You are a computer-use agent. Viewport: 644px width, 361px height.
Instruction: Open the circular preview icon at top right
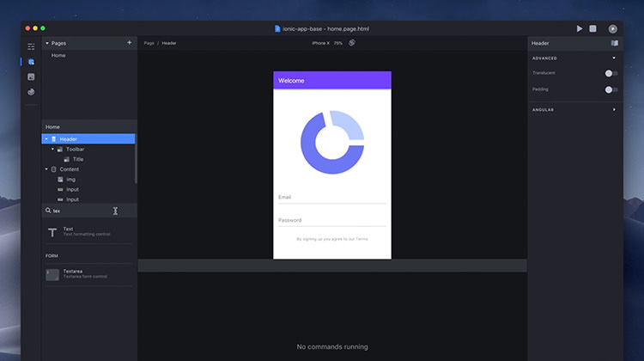[613, 28]
